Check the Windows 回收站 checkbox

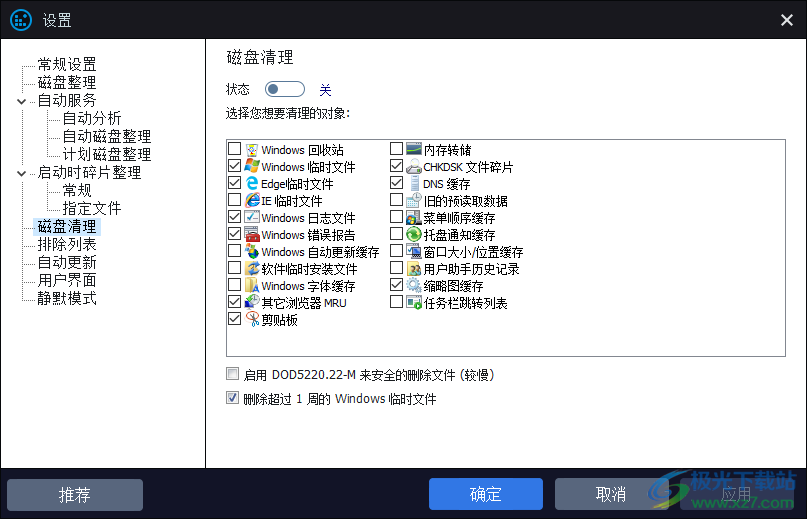pyautogui.click(x=234, y=149)
